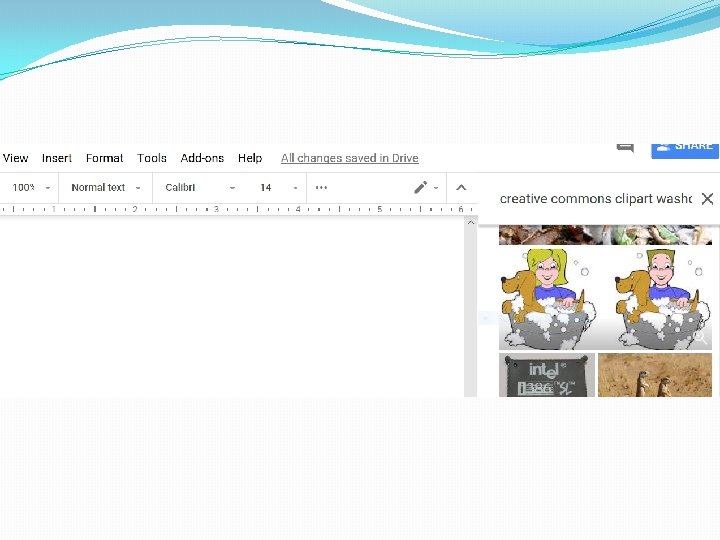Click the horizontal ruler
The height and width of the screenshot is (540, 720).
click(237, 209)
